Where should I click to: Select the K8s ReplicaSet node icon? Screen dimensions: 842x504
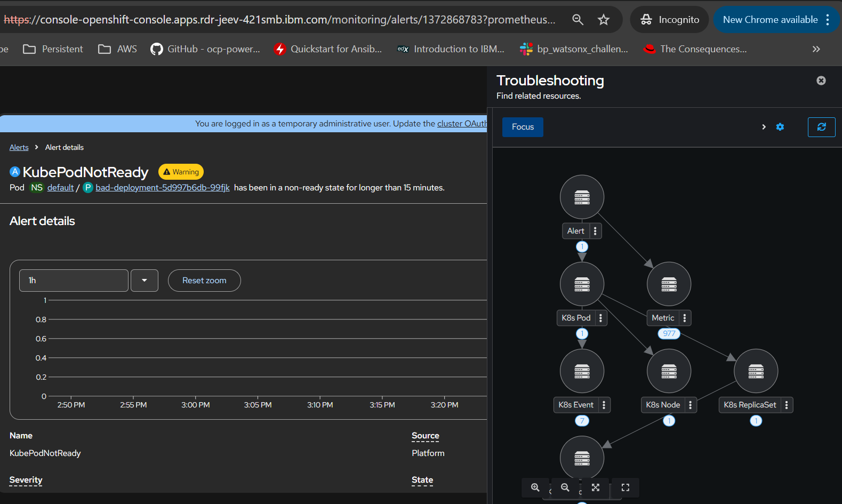[756, 371]
